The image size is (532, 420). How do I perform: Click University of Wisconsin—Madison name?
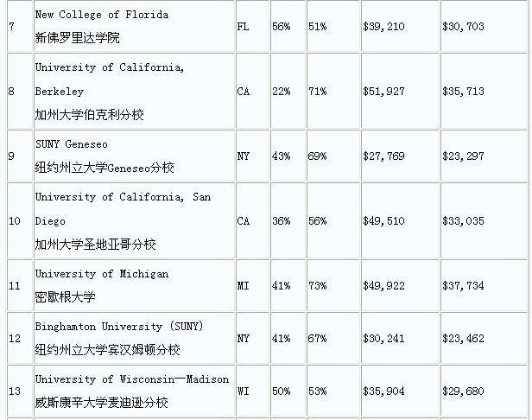click(x=132, y=379)
